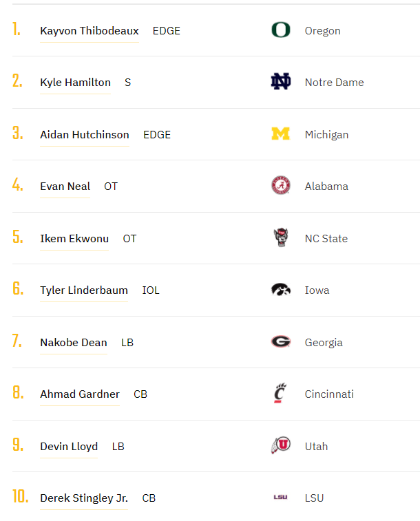This screenshot has width=420, height=521.
Task: Open Devin Lloyd player link
Action: pyautogui.click(x=69, y=447)
